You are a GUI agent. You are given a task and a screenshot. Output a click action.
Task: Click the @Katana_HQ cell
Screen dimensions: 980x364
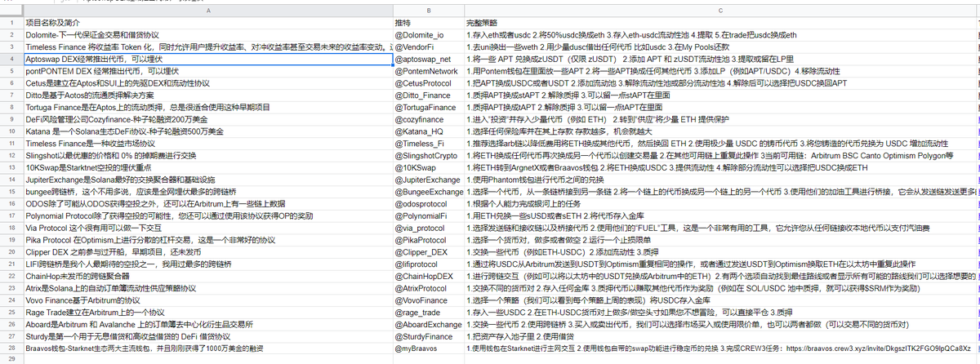428,131
